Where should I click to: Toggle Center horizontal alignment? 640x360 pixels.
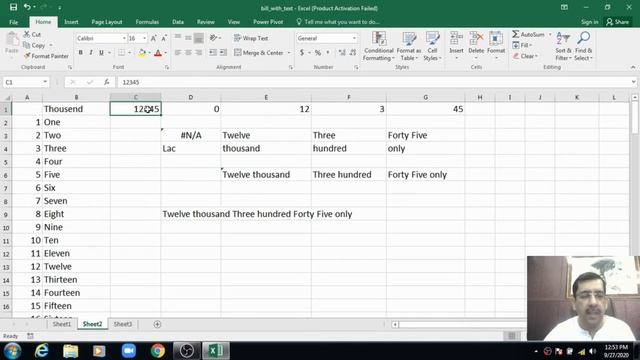point(188,53)
